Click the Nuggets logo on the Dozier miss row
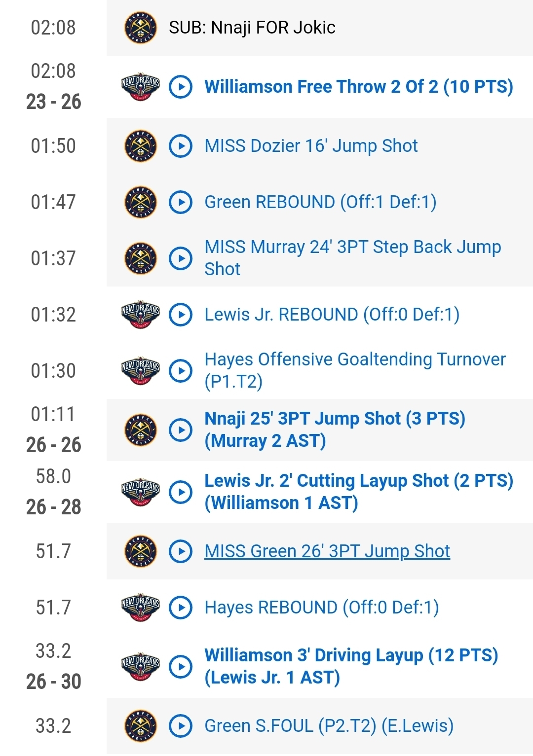This screenshot has width=533, height=756. coord(141,146)
